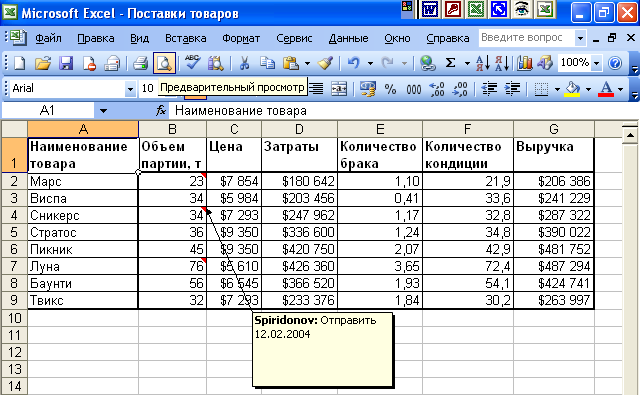Screen dimensions: 640x395
Task: Open the paste options dropdown arrow
Action: [x=307, y=64]
